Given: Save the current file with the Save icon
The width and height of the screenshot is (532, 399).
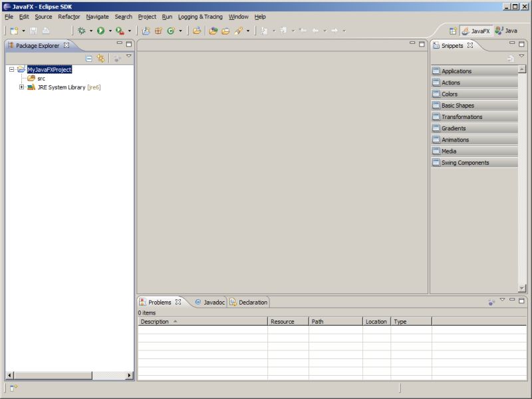Looking at the screenshot, I should coord(33,30).
